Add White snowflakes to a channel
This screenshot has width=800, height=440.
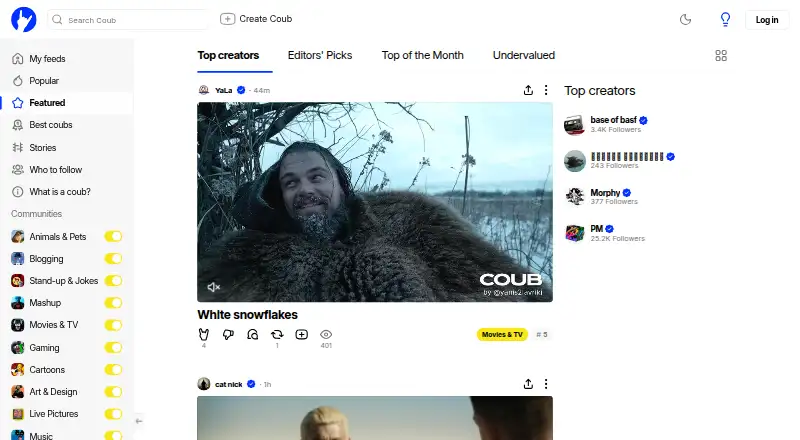coord(302,334)
